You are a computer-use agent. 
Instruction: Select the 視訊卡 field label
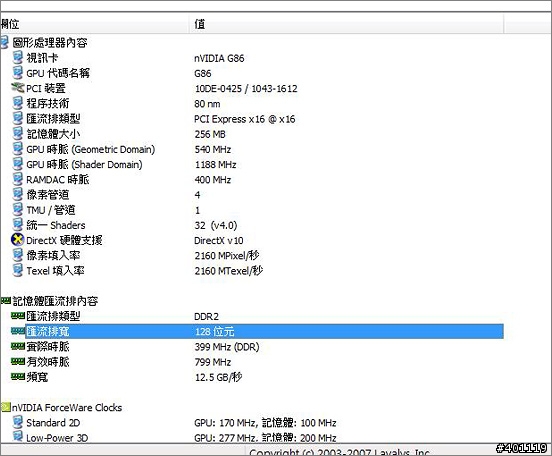[43, 58]
